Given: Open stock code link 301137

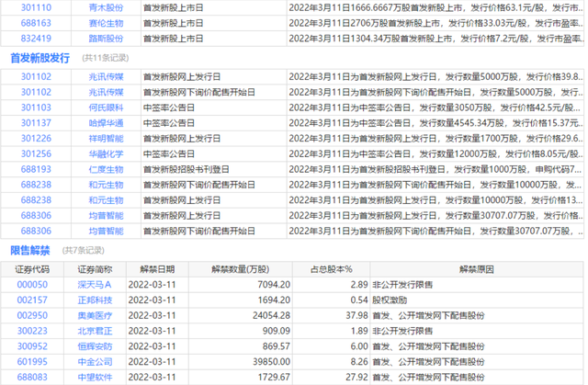Looking at the screenshot, I should [x=36, y=123].
